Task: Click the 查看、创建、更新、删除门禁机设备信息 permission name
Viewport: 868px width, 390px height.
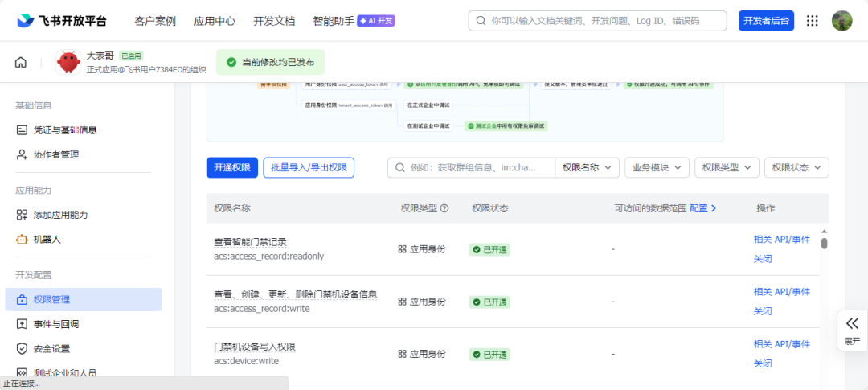Action: pos(296,294)
